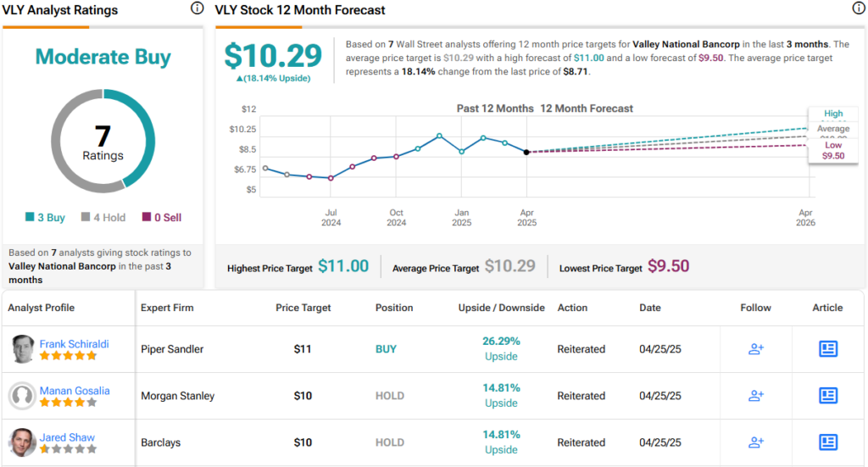Screen dimensions: 868x467
Task: Click the Average forecast label on chart
Action: point(833,128)
